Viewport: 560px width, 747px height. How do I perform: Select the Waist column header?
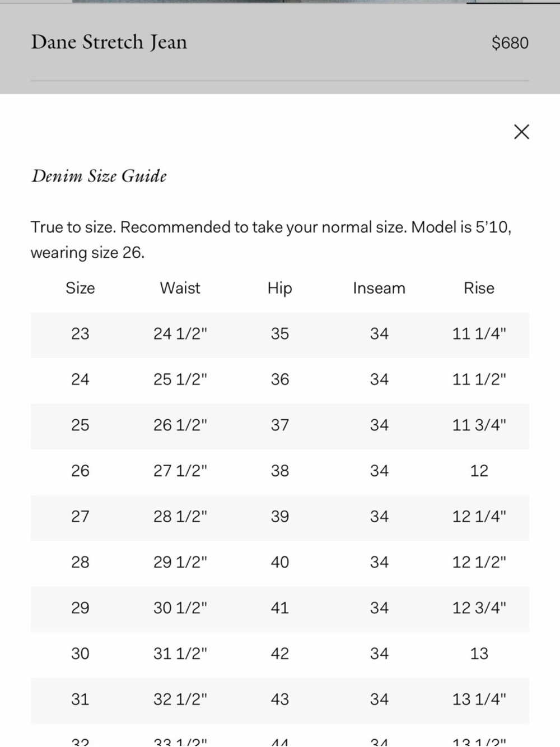180,288
